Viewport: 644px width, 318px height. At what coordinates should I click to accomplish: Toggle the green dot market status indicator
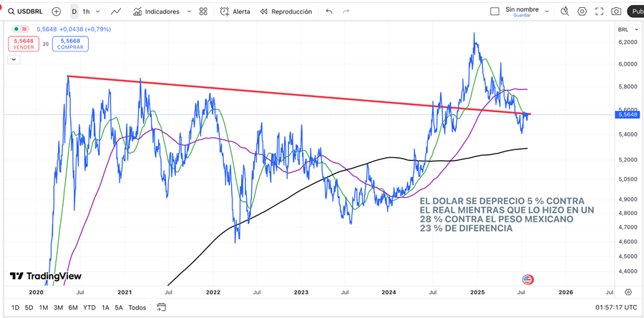16,29
